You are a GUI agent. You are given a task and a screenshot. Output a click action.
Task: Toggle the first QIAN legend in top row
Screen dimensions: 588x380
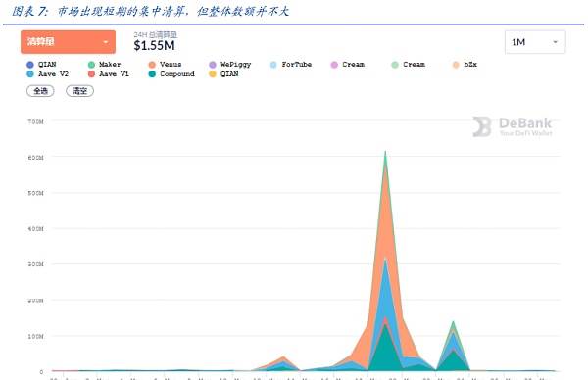[41, 65]
